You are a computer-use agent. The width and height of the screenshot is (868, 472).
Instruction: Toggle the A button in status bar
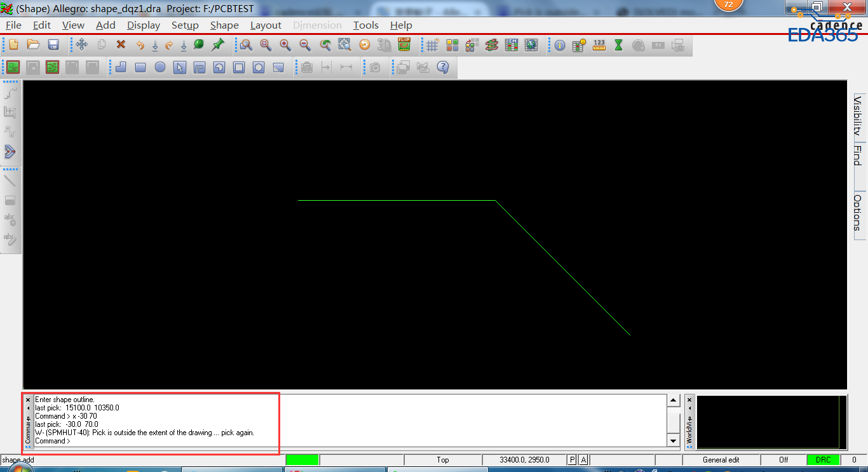(583, 460)
